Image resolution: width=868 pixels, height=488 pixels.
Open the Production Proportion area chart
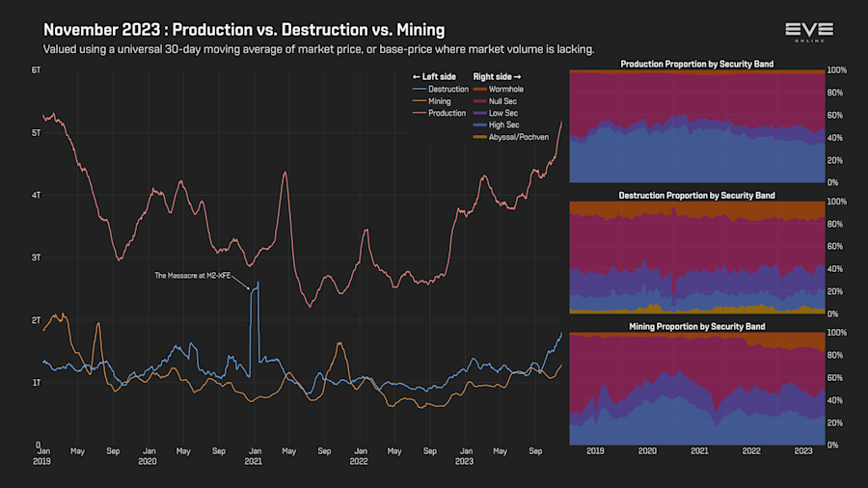click(x=697, y=126)
